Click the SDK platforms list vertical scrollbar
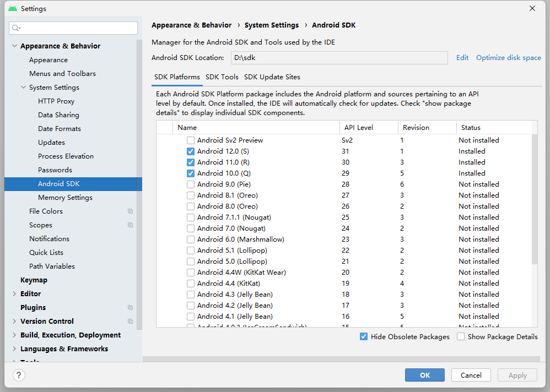 [x=535, y=200]
